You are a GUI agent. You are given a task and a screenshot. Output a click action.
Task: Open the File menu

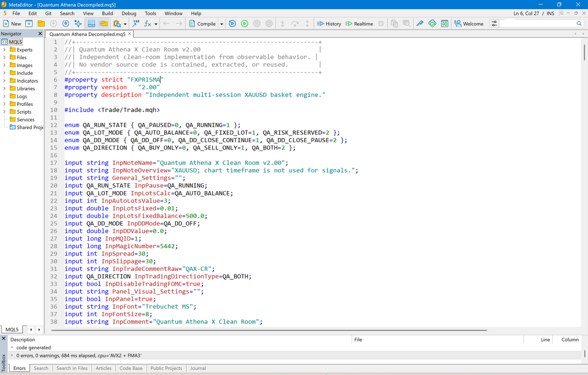coord(16,13)
